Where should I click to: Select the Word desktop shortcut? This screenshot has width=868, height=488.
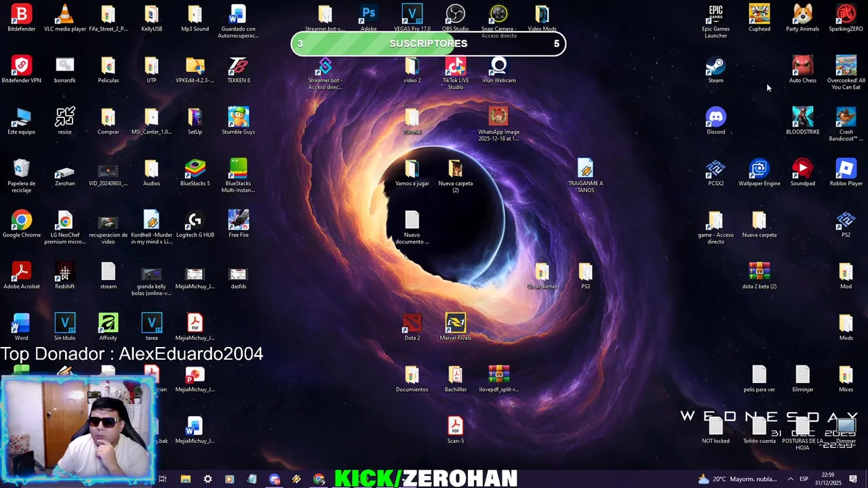22,327
